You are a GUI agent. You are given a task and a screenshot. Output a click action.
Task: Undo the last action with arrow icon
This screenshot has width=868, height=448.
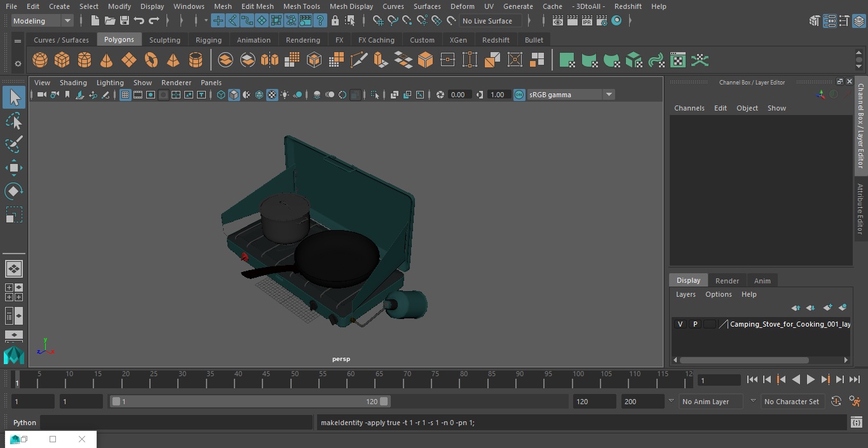[139, 21]
